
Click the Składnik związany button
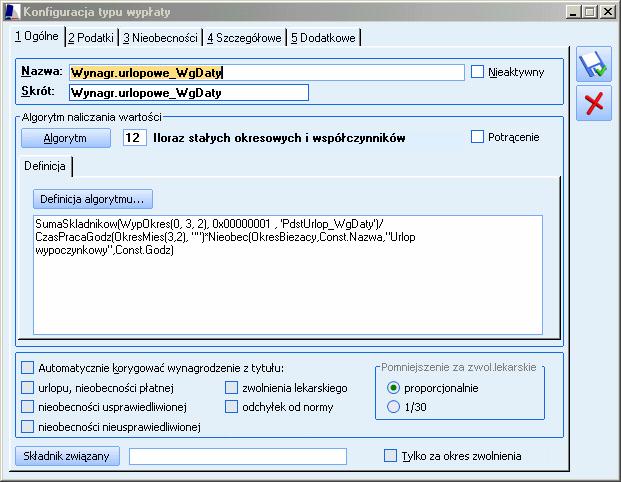pyautogui.click(x=67, y=456)
